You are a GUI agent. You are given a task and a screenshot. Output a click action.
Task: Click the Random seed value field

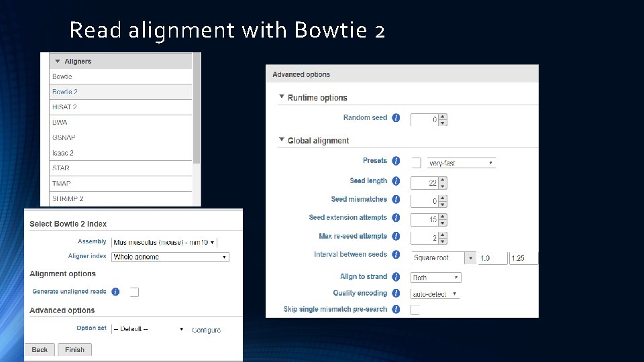click(x=424, y=119)
